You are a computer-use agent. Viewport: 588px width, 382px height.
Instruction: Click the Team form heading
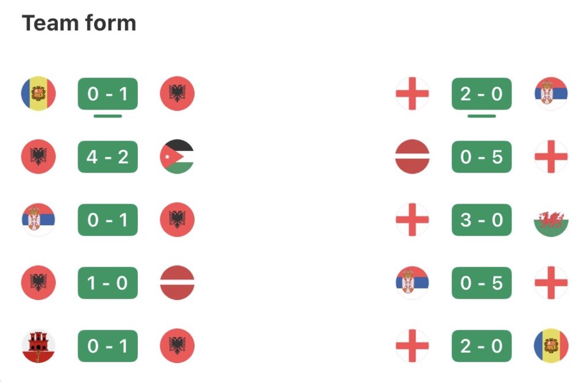(x=79, y=24)
